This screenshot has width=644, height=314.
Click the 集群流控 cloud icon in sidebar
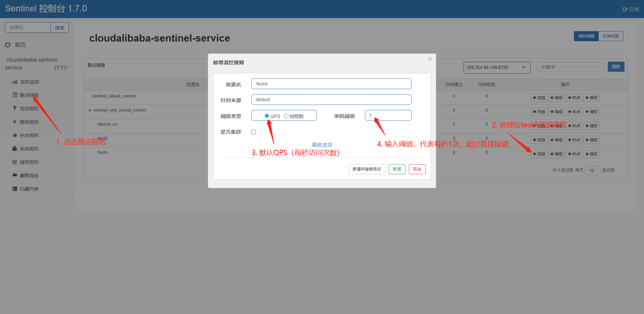[x=15, y=175]
